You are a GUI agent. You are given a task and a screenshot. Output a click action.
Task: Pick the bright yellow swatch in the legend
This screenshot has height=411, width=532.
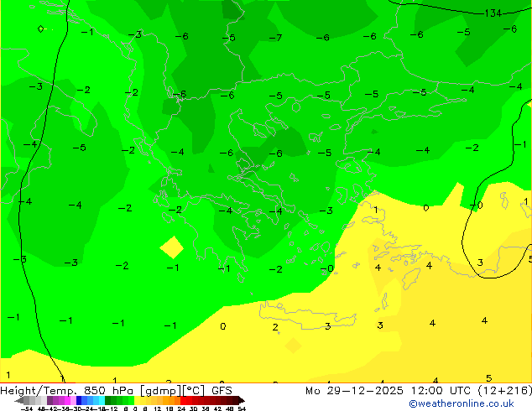(x=137, y=400)
